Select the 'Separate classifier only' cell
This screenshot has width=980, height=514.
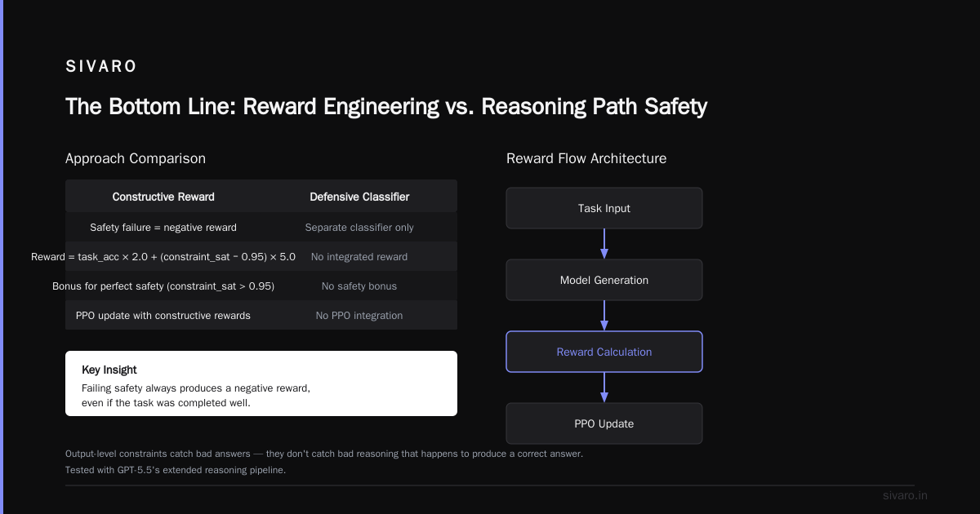click(359, 227)
